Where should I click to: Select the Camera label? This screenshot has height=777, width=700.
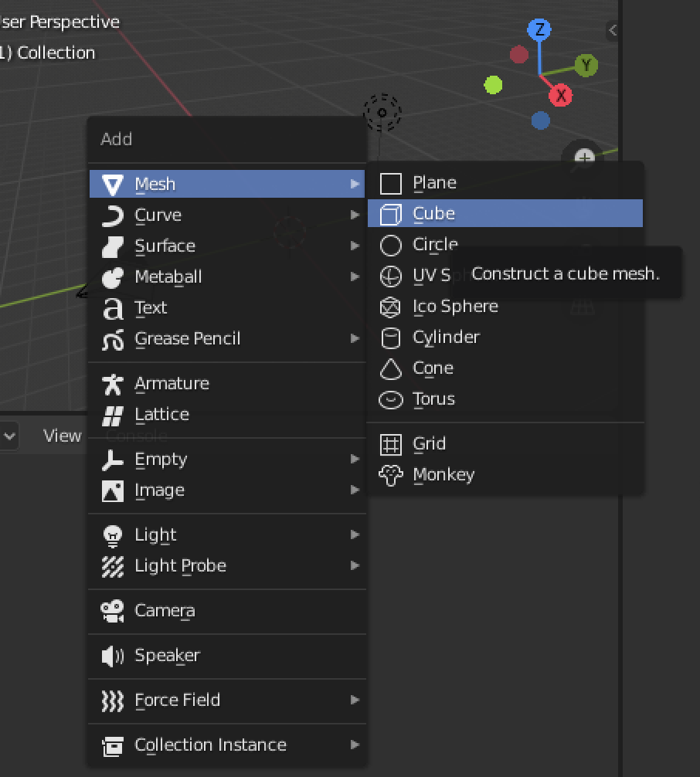point(165,610)
